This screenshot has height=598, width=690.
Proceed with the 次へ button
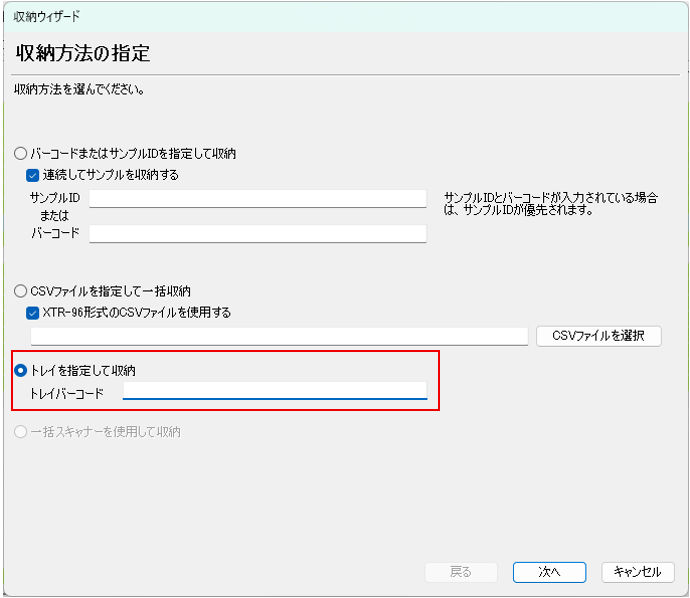click(x=549, y=572)
